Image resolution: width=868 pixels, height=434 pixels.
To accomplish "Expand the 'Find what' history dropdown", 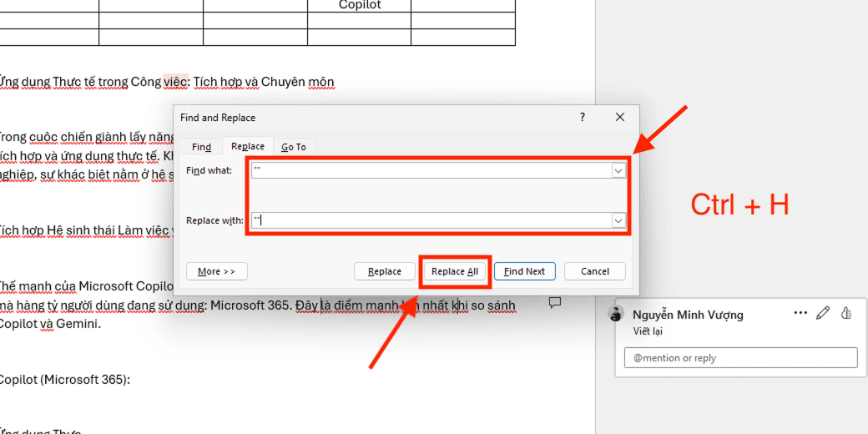I will click(618, 170).
